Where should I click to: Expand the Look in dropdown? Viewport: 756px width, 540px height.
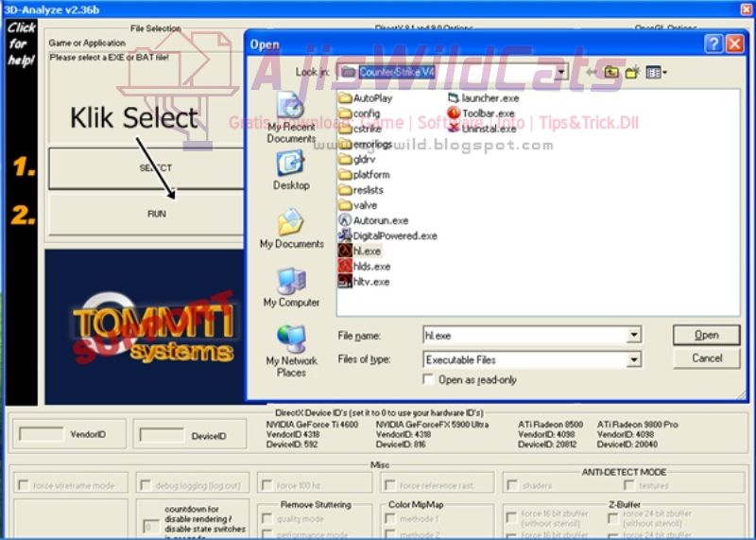[x=560, y=73]
